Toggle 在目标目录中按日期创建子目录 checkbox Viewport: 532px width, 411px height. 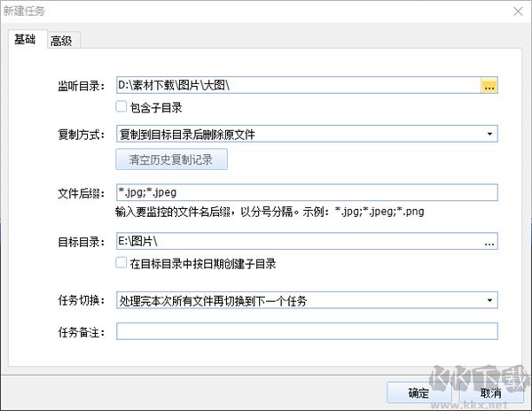(x=121, y=262)
